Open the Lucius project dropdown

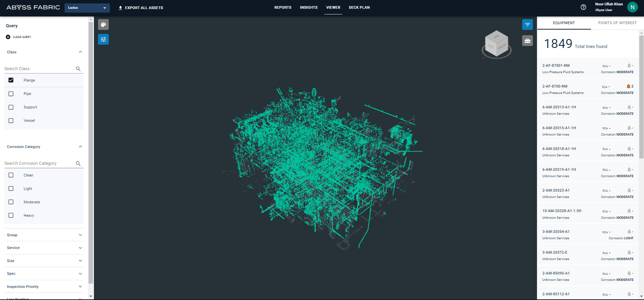click(x=87, y=8)
